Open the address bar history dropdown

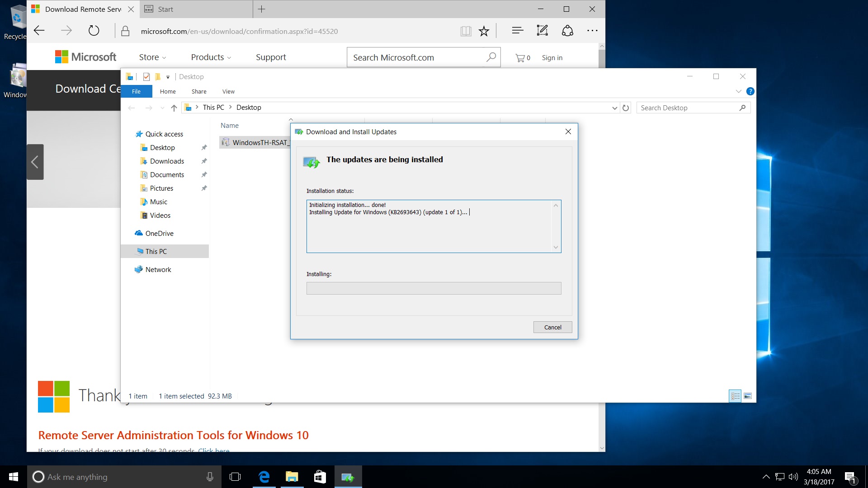tap(614, 108)
